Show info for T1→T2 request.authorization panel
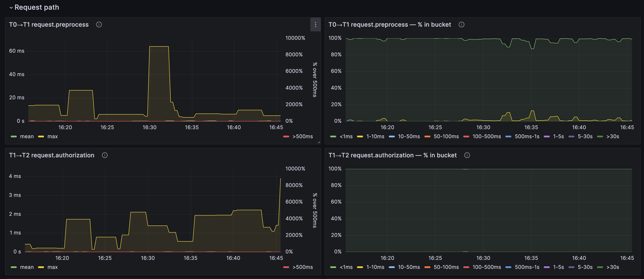Screen dimensions: 644x279 tap(105, 155)
